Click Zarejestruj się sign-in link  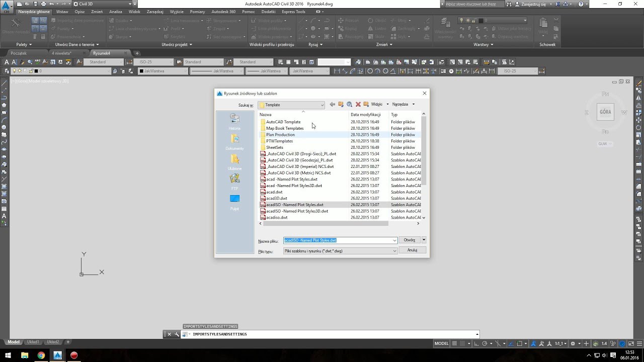click(533, 4)
